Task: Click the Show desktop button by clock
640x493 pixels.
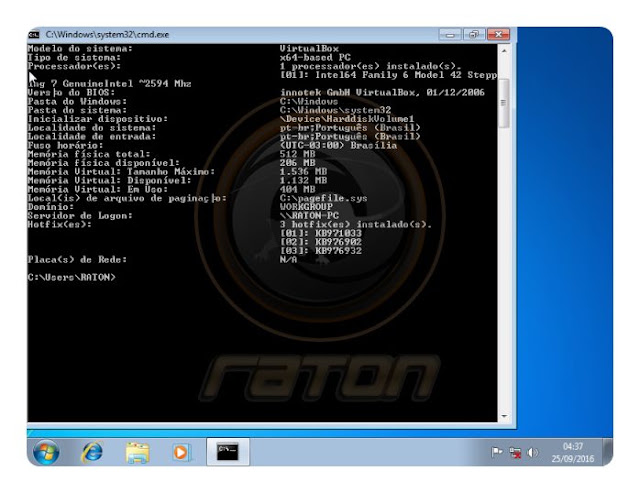Action: (608, 452)
